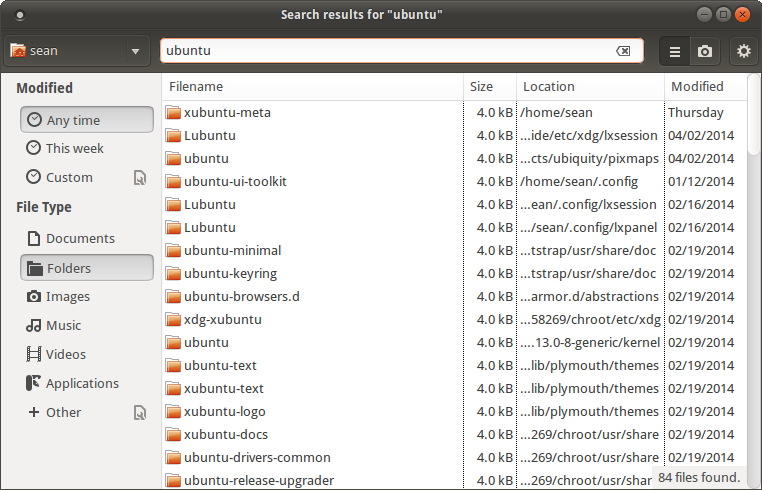
Task: Toggle the Folders file type filter
Action: [86, 268]
